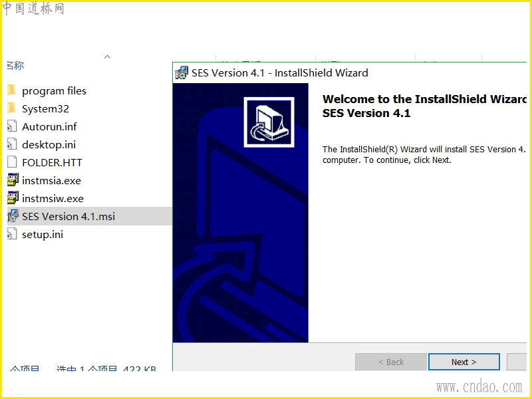Click the SES Version 4.1.msi package icon

(13, 216)
